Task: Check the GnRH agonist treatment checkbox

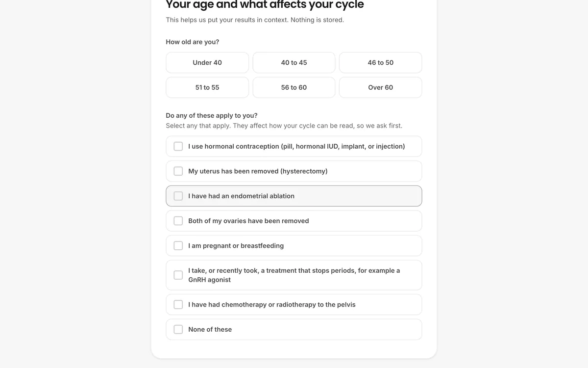Action: [x=178, y=275]
